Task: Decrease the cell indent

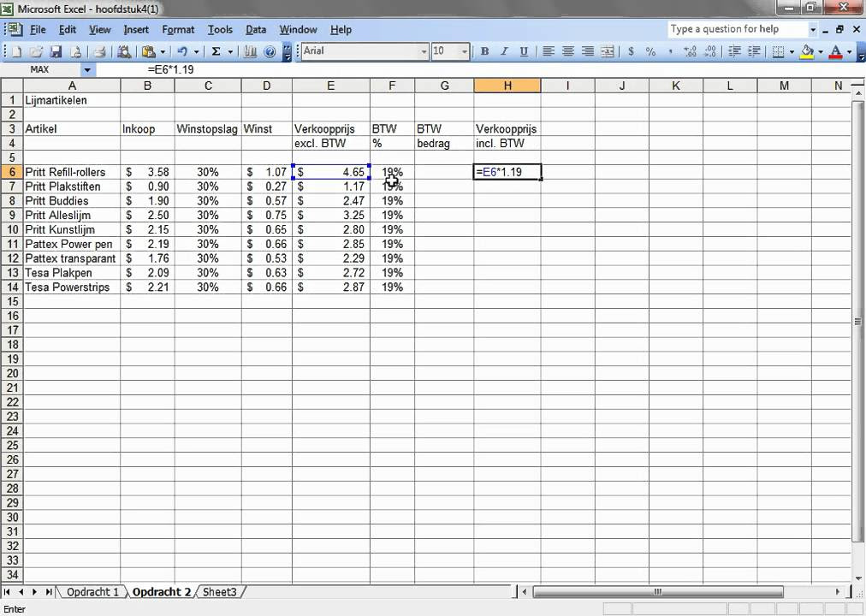Action: [734, 51]
